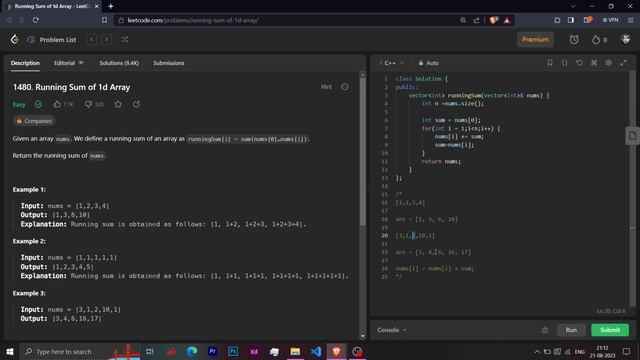Star the problem as favorite
This screenshot has height=360, width=640.
pos(118,104)
